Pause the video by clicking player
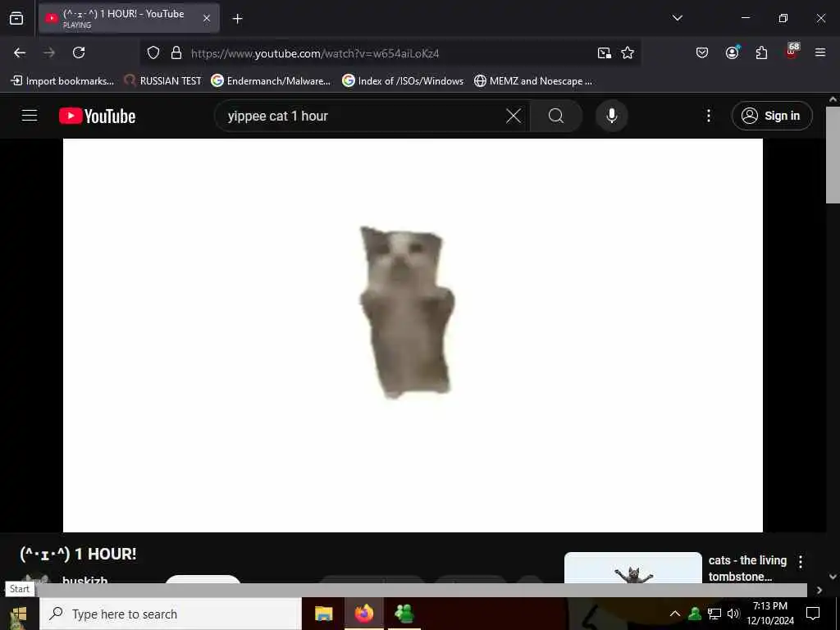 [x=413, y=336]
